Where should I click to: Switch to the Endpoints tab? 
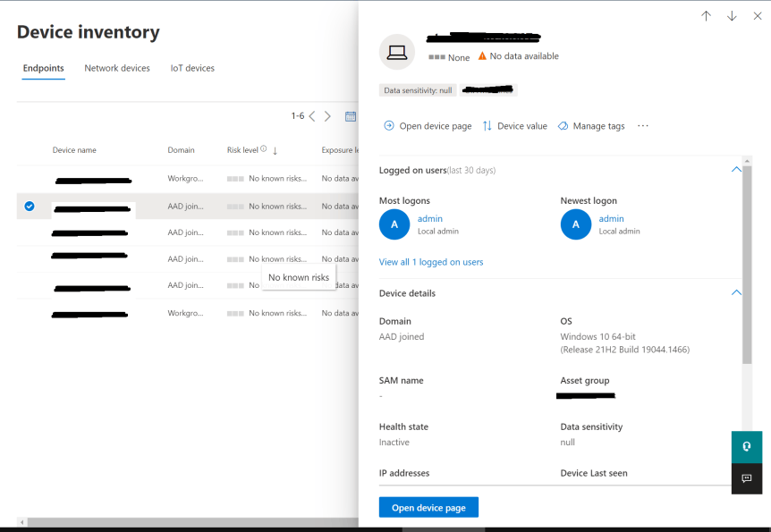pos(43,68)
